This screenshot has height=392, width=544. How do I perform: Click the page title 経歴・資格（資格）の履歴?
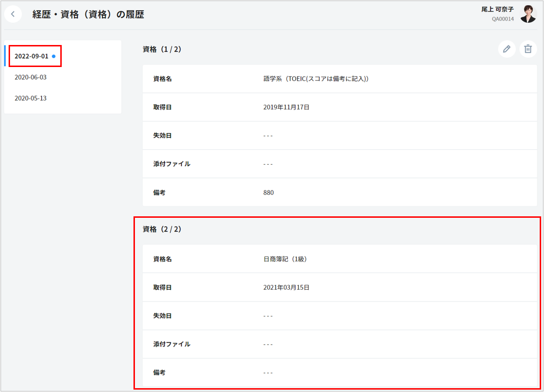coord(88,14)
